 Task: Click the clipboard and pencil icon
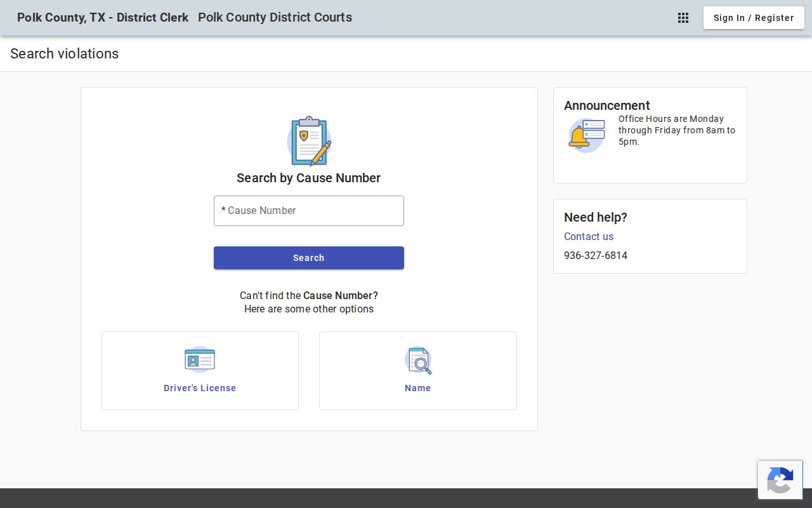click(309, 141)
